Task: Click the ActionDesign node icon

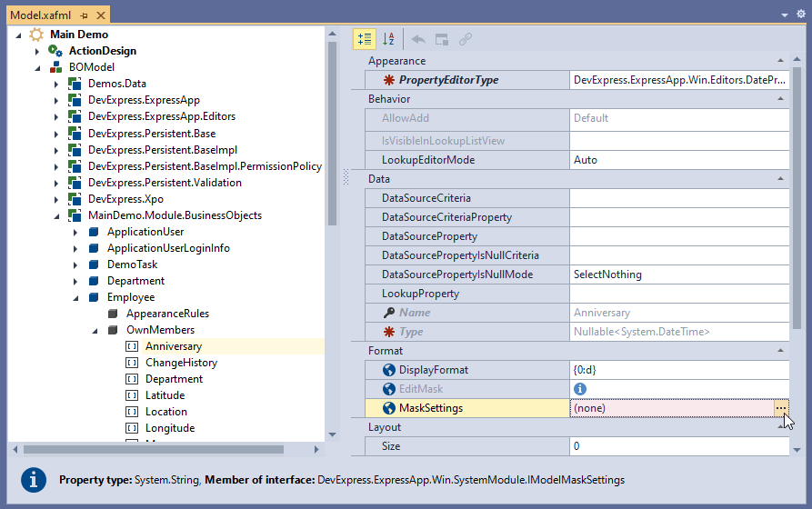Action: click(x=55, y=51)
